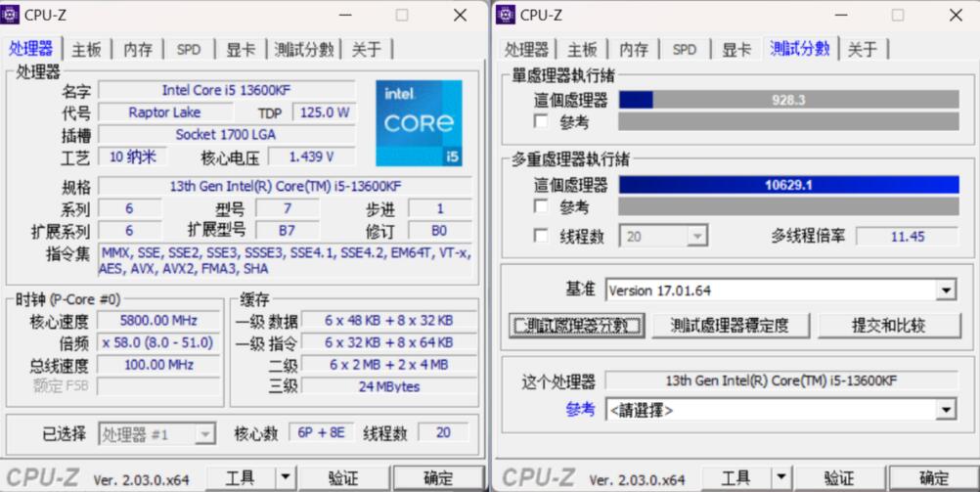Viewport: 980px width, 492px height.
Task: Click CPU-Z app icon in left window title bar
Action: (x=10, y=15)
